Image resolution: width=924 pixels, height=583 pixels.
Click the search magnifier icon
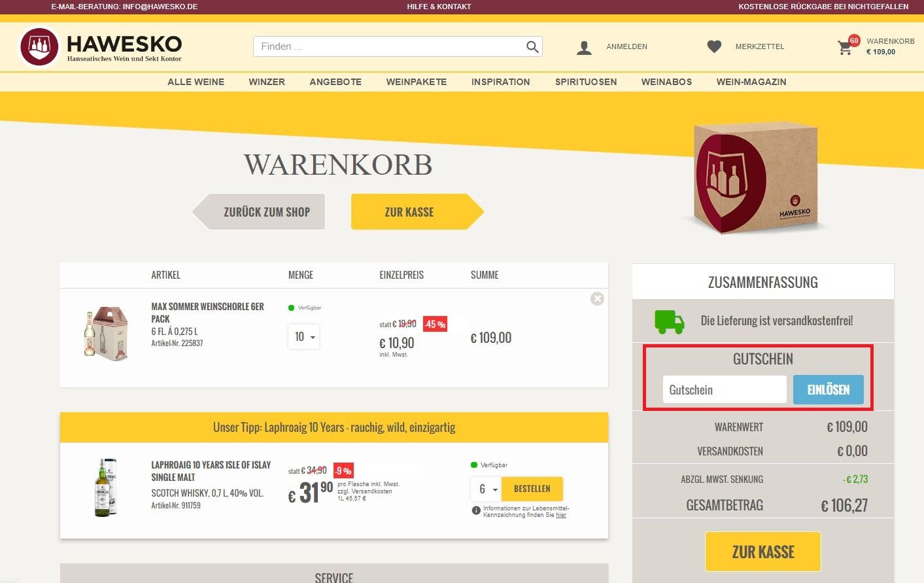pyautogui.click(x=532, y=46)
